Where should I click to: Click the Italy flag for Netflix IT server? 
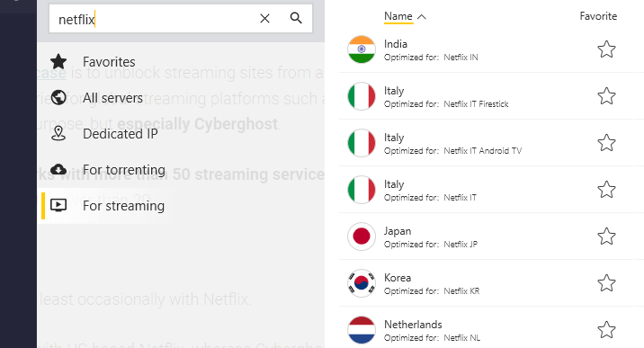[x=362, y=190]
